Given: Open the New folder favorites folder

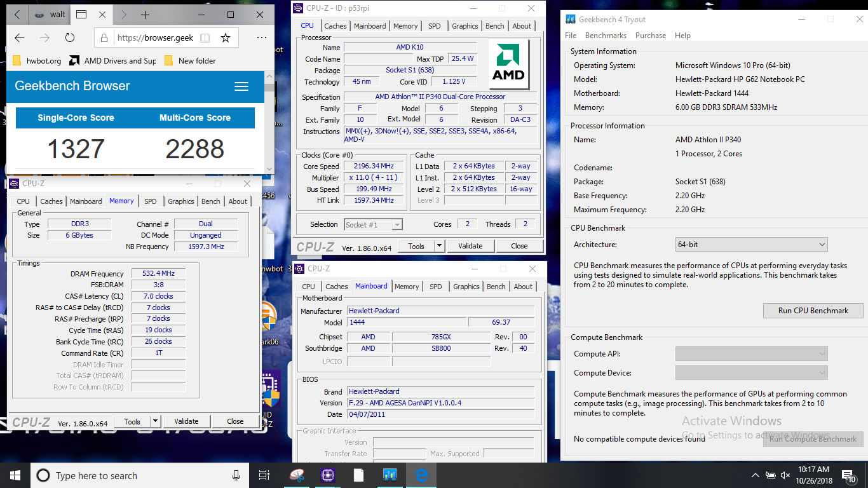Looking at the screenshot, I should pyautogui.click(x=190, y=61).
